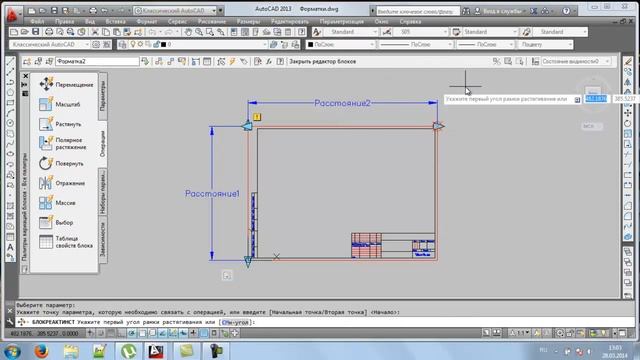Click the Help question mark icon in the standard toolbar

click(x=302, y=32)
